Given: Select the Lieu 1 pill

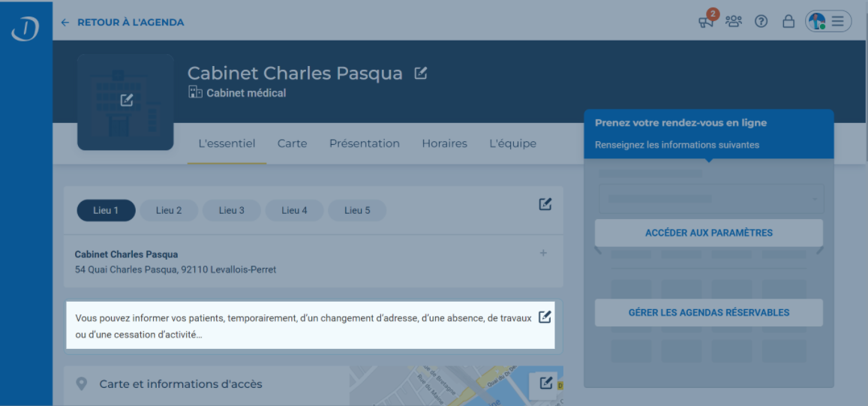Looking at the screenshot, I should coord(106,211).
